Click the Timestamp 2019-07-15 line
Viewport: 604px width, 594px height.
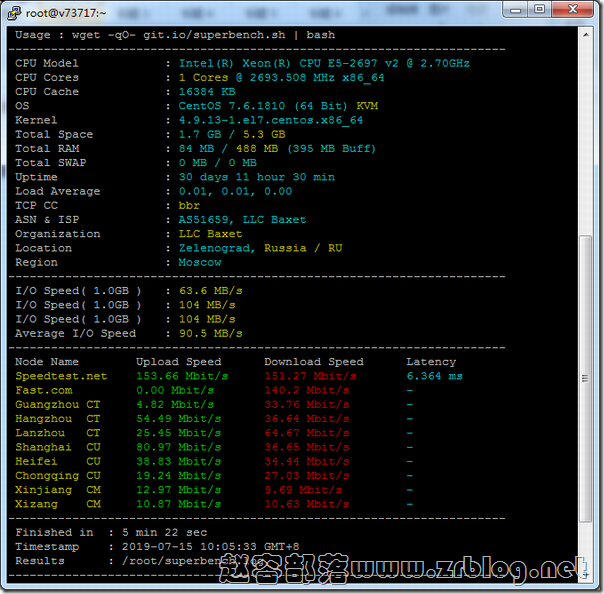[157, 547]
